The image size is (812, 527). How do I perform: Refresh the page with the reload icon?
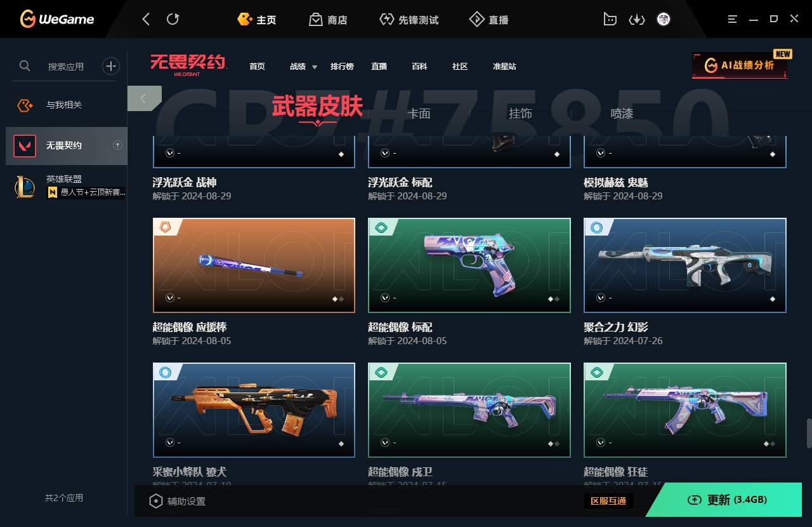(x=173, y=19)
